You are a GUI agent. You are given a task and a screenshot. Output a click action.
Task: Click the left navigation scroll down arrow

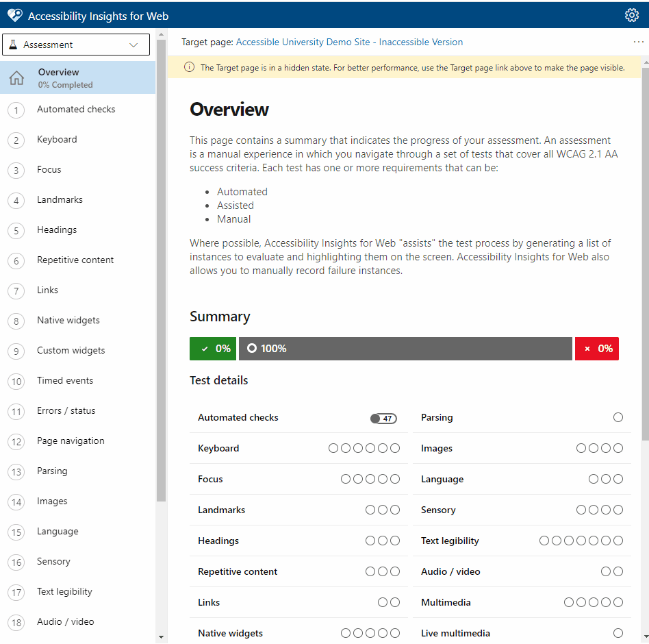pos(161,637)
